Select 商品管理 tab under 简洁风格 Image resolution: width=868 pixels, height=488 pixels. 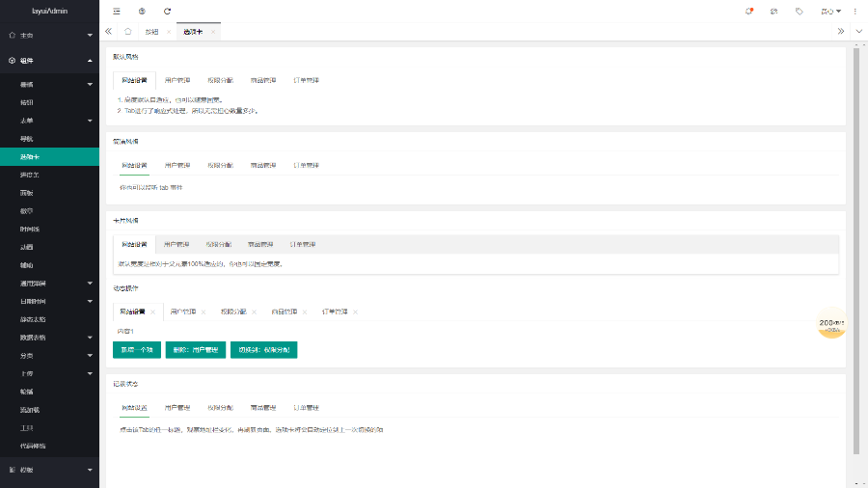click(x=263, y=166)
